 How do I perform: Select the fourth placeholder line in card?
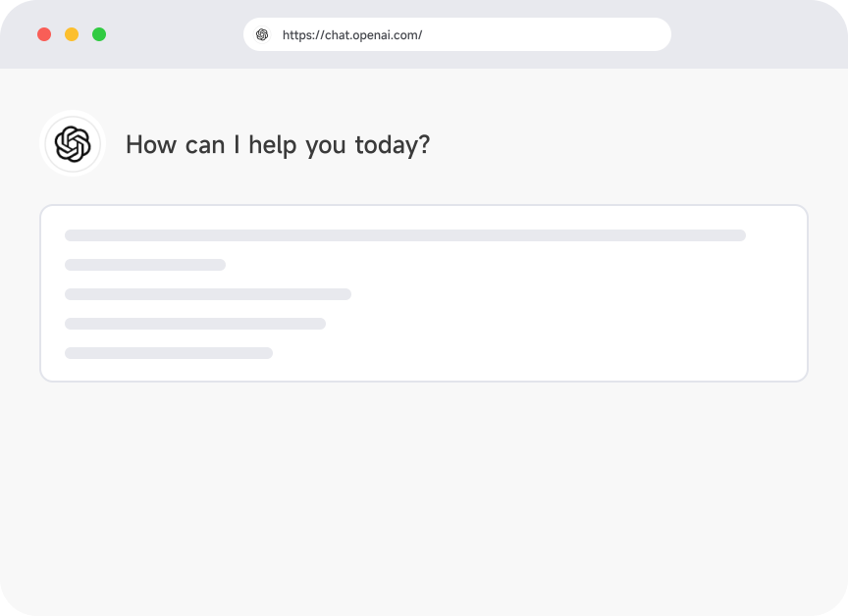coord(195,324)
